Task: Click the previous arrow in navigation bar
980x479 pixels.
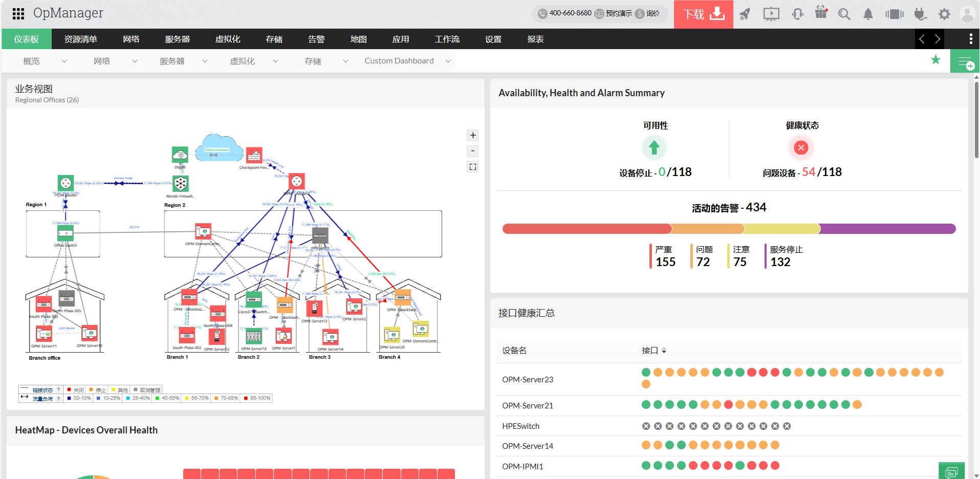Action: [922, 39]
